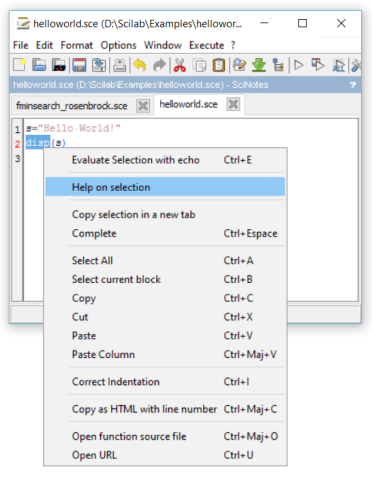Click the Copy toolbar icon
The height and width of the screenshot is (480, 372).
pyautogui.click(x=200, y=65)
